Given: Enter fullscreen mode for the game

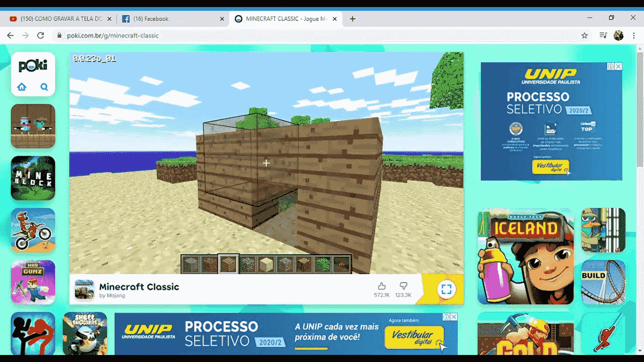Looking at the screenshot, I should [446, 290].
